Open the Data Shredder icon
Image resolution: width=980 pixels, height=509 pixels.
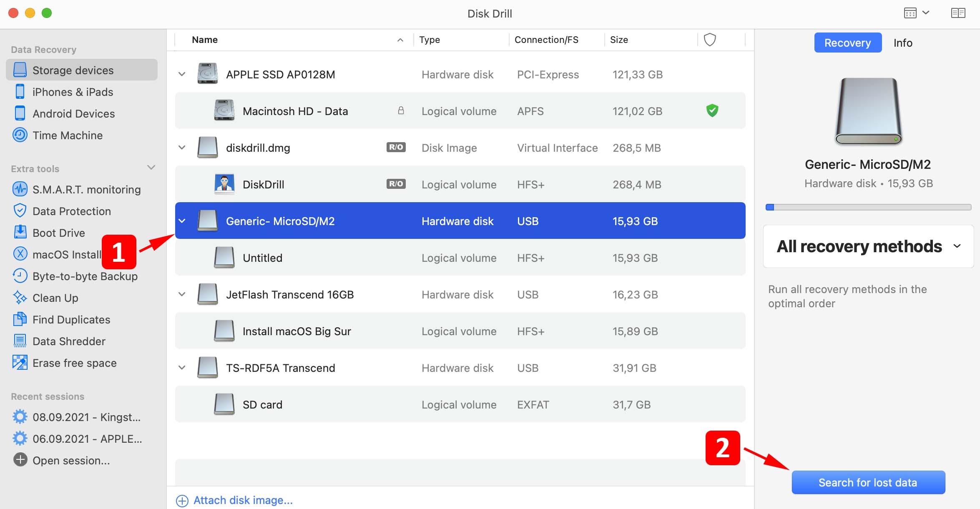20,341
